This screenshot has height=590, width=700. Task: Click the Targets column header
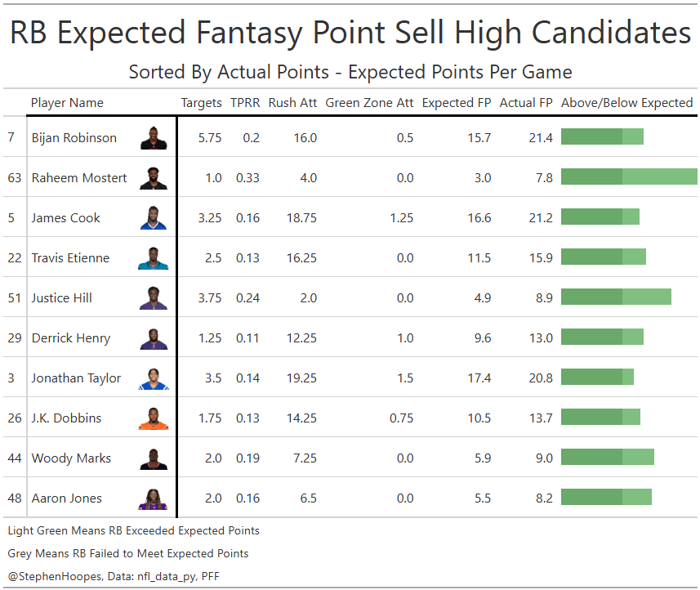tap(201, 103)
